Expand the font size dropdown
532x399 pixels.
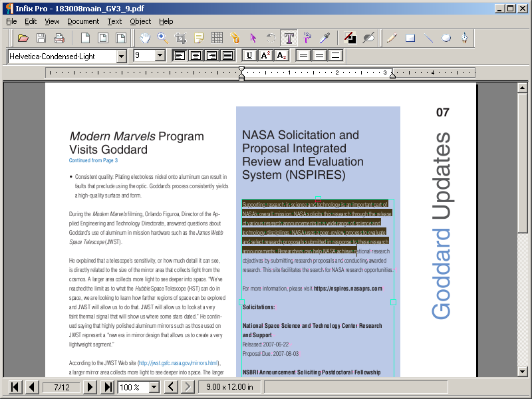point(160,56)
